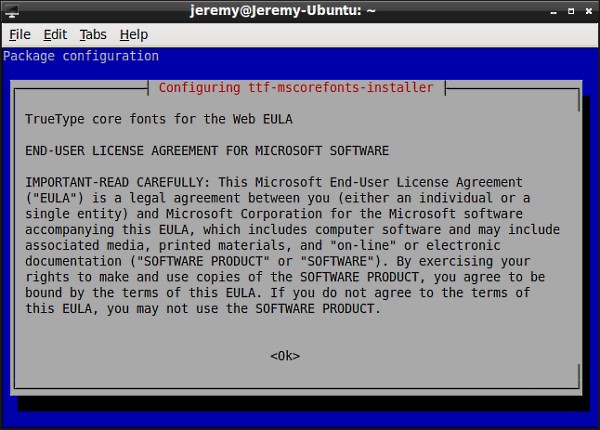The image size is (600, 430).
Task: Click the last line 'this EULA, you may not use'
Action: click(136, 308)
